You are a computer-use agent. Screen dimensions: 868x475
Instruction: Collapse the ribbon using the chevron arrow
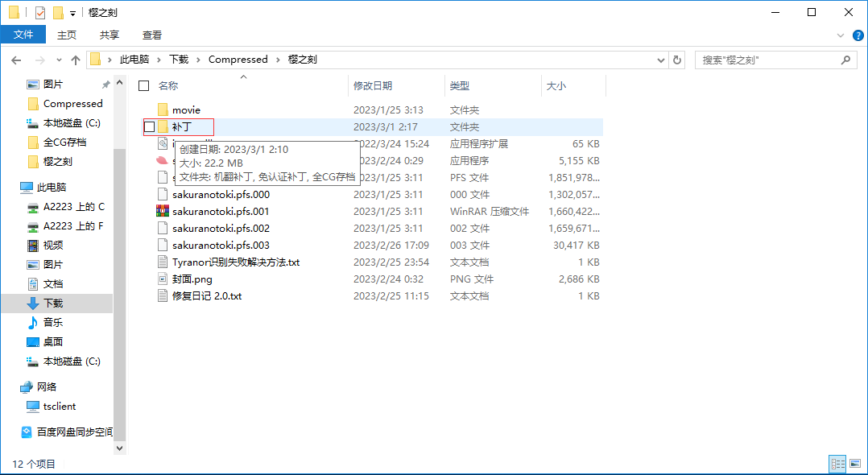coord(841,35)
